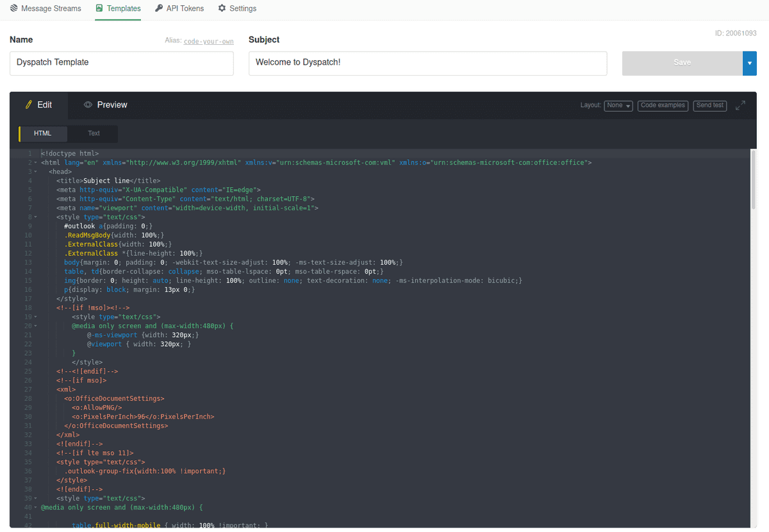769x532 pixels.
Task: Click line number 1 in the gutter
Action: coord(29,154)
